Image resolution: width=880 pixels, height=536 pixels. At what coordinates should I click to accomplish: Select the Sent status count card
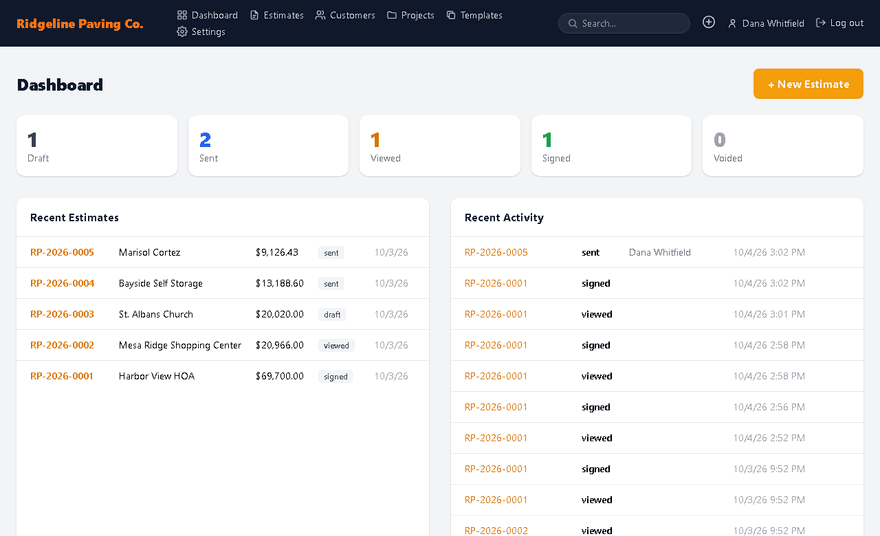[x=268, y=146]
